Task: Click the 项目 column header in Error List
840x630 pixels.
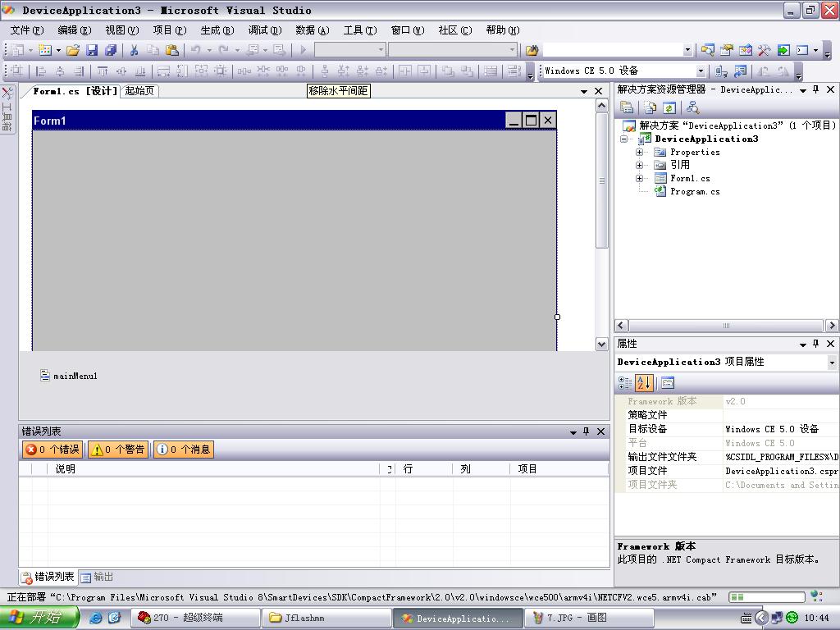Action: tap(559, 468)
